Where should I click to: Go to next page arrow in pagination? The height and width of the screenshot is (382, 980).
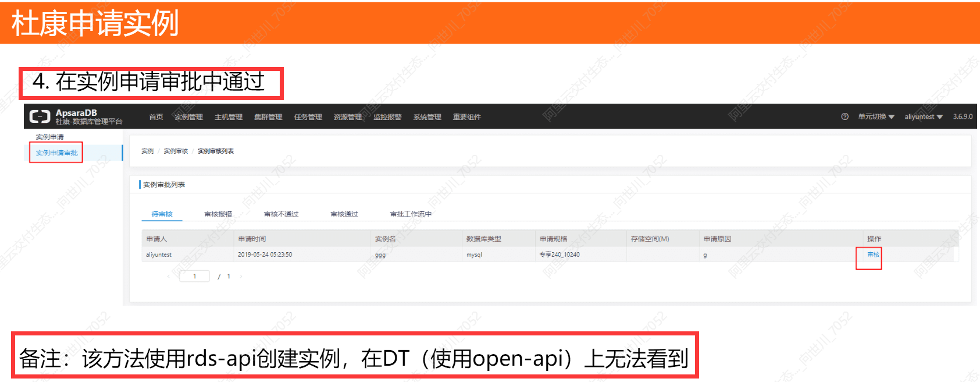pos(241,277)
